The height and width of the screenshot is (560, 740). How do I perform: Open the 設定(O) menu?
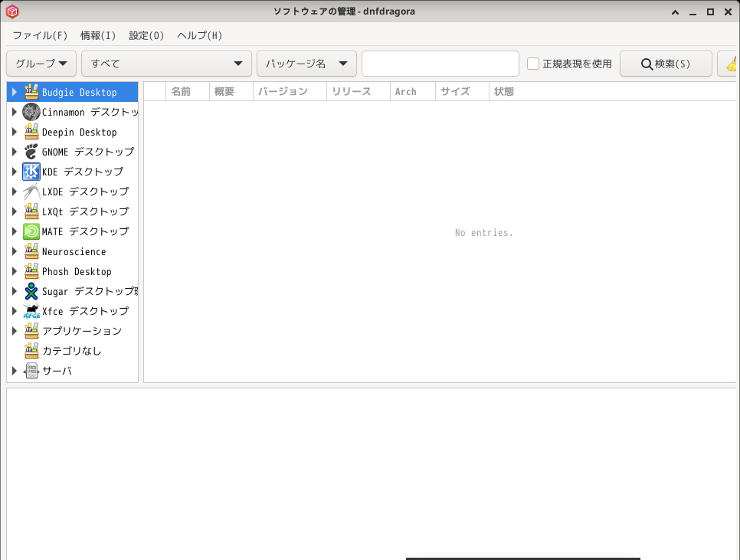[146, 35]
